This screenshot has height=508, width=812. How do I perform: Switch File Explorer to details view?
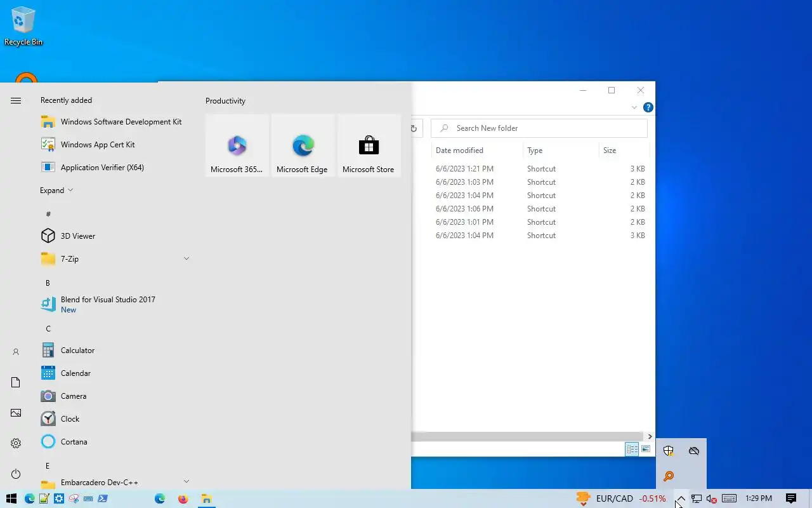pos(632,449)
